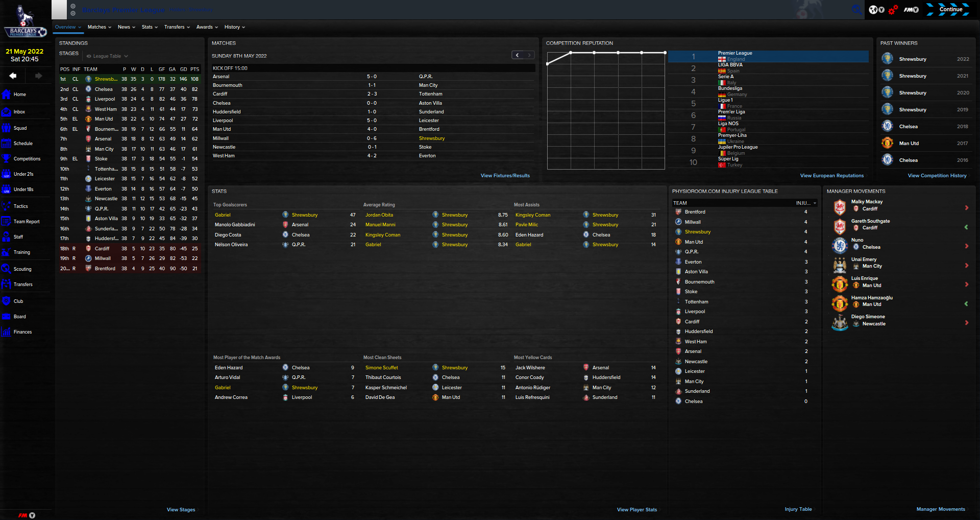The image size is (980, 520).
Task: Open the Tactics sidebar icon
Action: (x=6, y=206)
